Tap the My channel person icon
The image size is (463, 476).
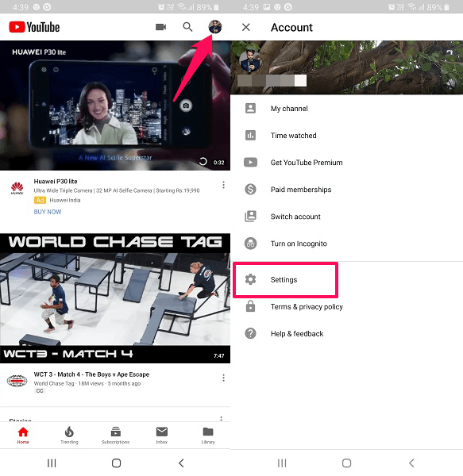click(250, 109)
